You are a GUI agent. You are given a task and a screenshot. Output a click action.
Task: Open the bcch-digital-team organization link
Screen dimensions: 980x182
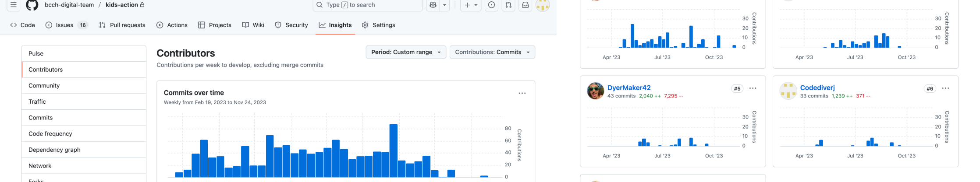click(x=69, y=5)
